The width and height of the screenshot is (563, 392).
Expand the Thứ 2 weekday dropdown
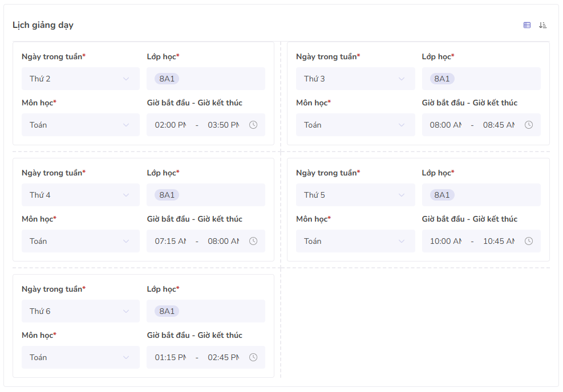click(80, 79)
